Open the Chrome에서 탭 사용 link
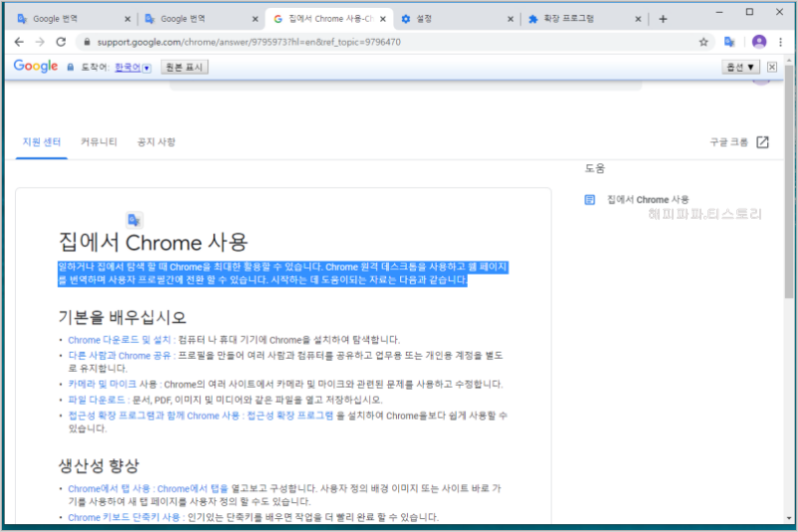798x532 pixels. [108, 489]
